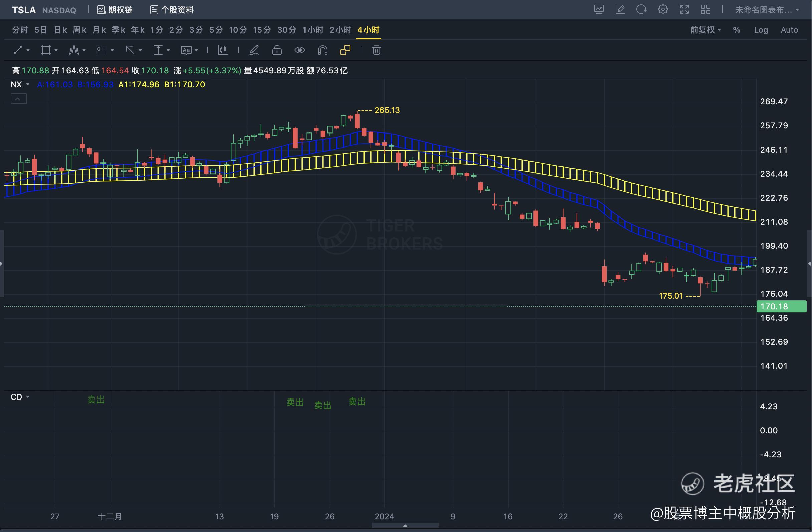This screenshot has height=532, width=812.
Task: Open the 期权链 options chain
Action: click(x=115, y=10)
